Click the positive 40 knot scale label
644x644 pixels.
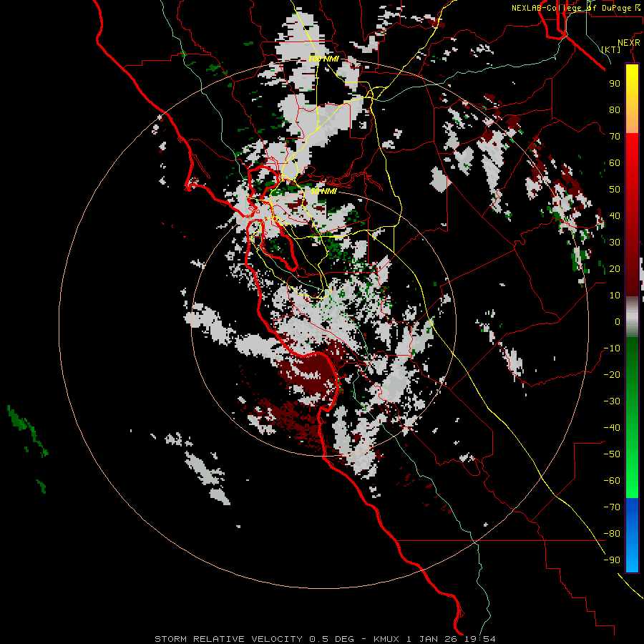coord(615,215)
